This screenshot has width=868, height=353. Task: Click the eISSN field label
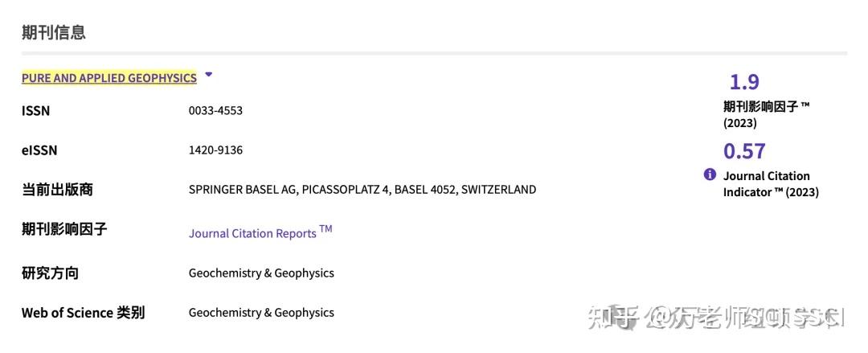[x=39, y=150]
